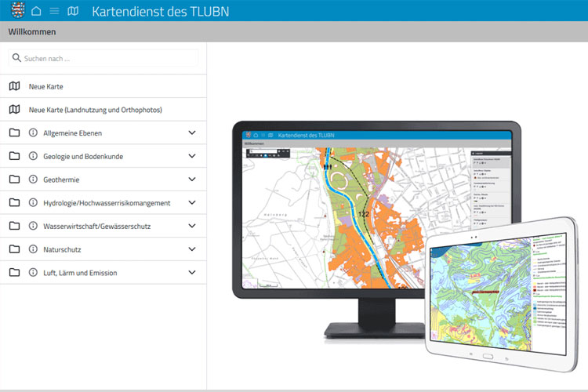This screenshot has width=588, height=392.
Task: Open Neue Karte (Landnutzung und Orthophotos)
Action: 95,110
